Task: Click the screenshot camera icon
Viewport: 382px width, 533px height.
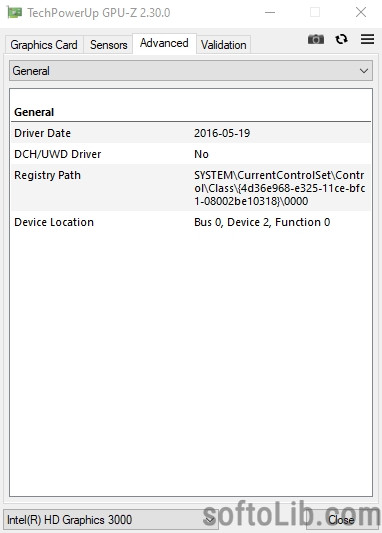Action: (316, 39)
